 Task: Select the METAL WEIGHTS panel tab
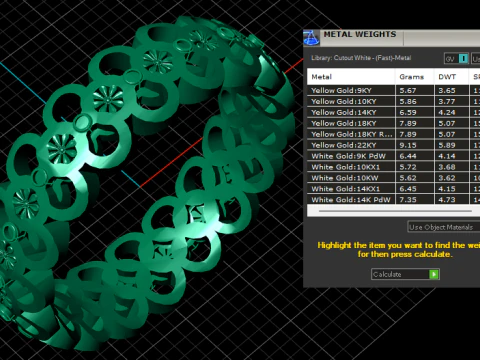361,38
